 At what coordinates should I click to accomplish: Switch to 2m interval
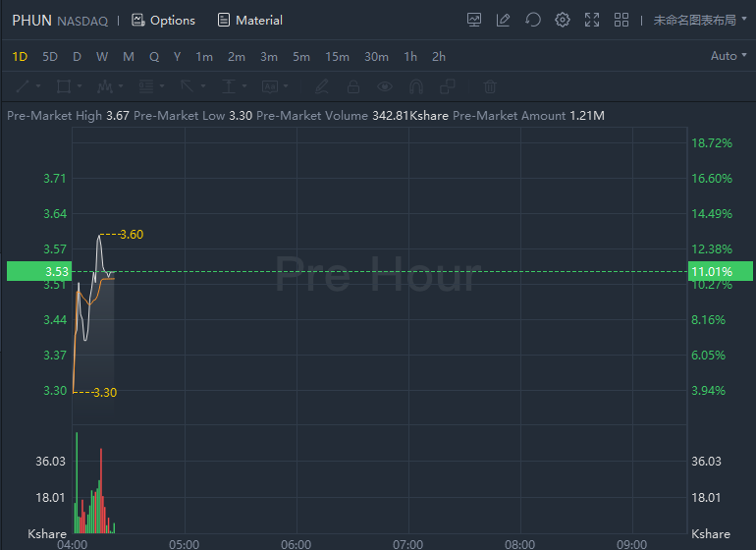tap(237, 57)
